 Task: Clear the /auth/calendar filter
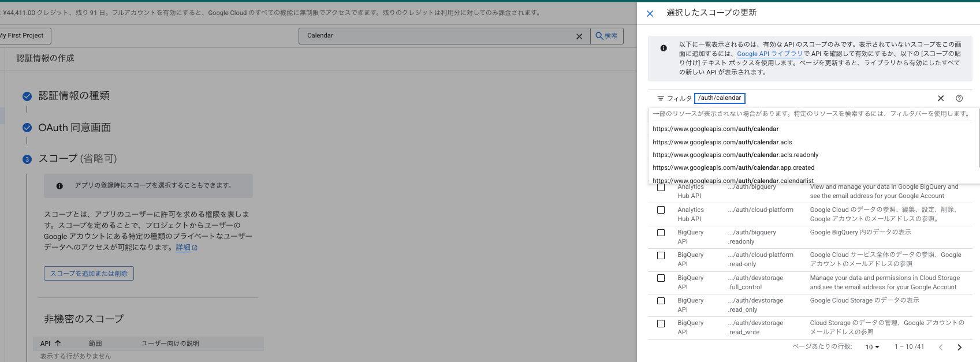[x=941, y=98]
